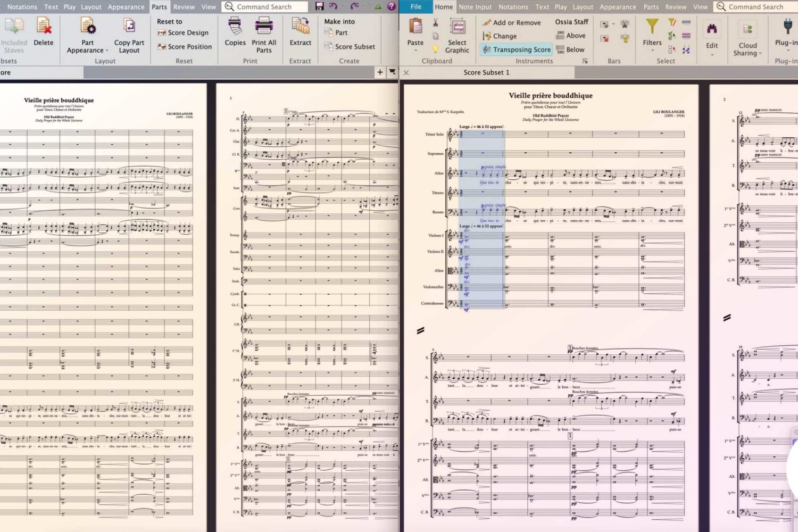Enable Ossia Staff Above
This screenshot has width=798, height=532.
571,35
